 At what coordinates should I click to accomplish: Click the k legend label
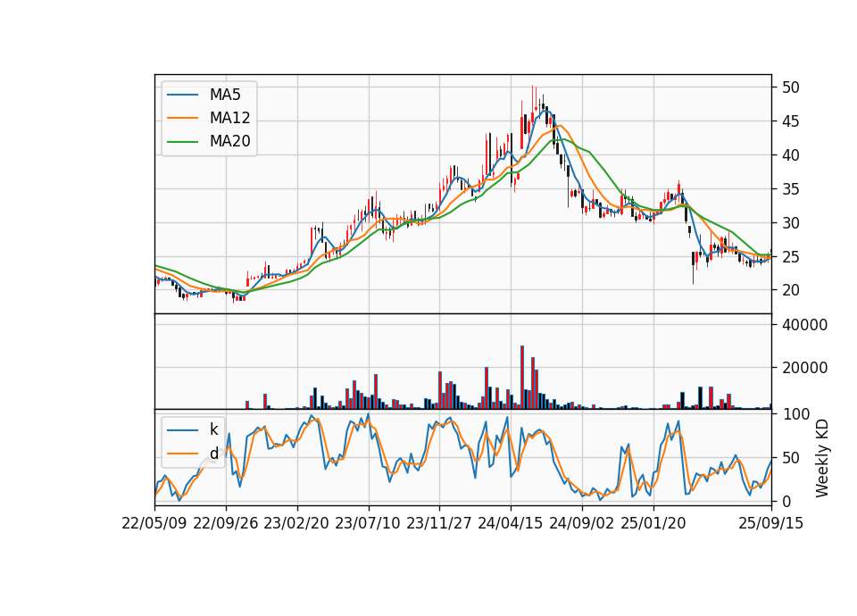213,429
